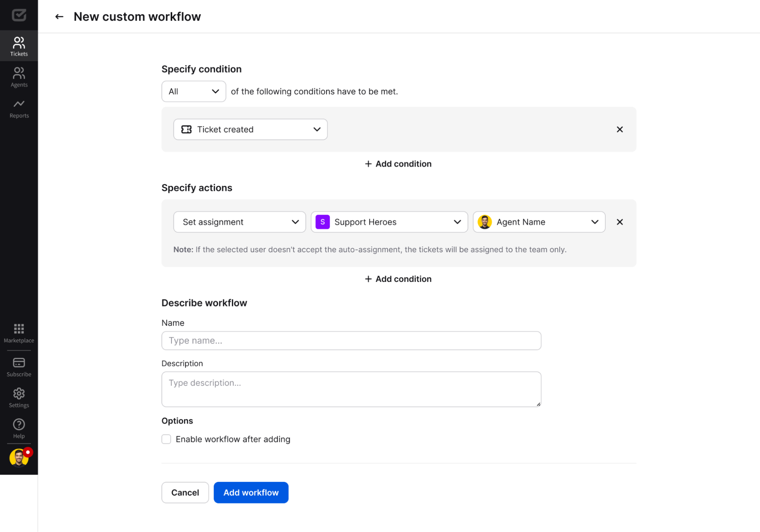
Task: Remove the Set assignment action row
Action: (x=620, y=222)
